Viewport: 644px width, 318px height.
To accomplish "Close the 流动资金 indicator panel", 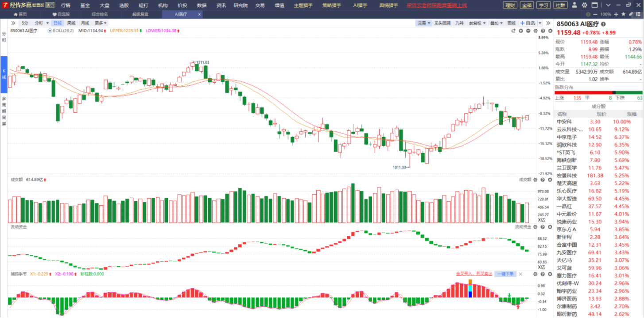I will click(x=550, y=226).
